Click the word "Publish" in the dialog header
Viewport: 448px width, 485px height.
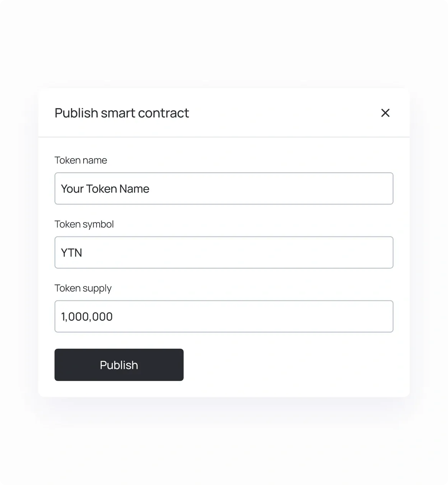(x=76, y=113)
